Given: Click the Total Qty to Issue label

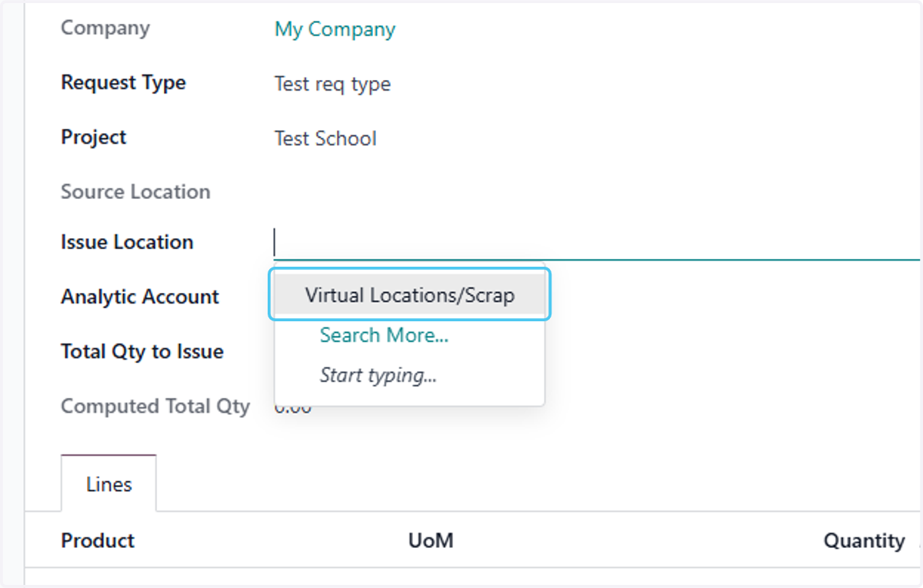Looking at the screenshot, I should [142, 351].
